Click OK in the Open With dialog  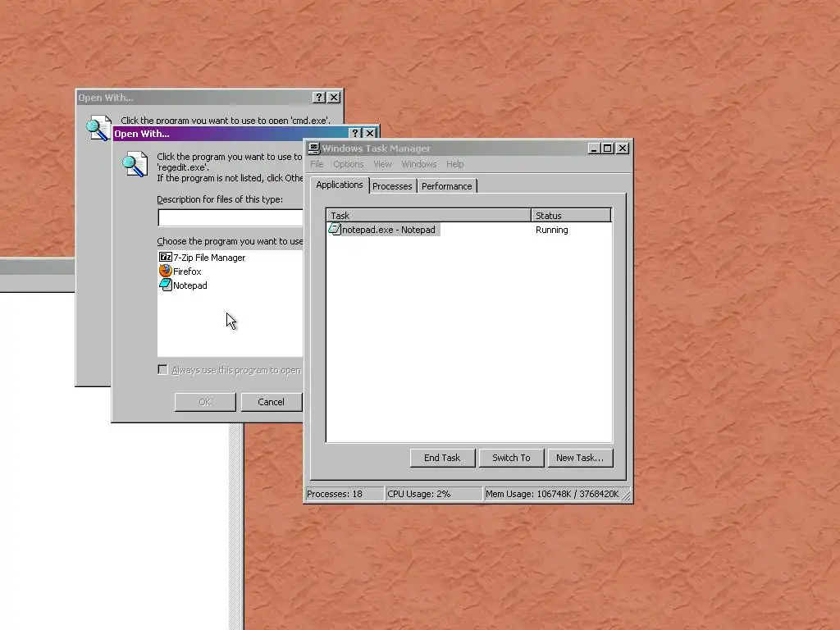pyautogui.click(x=205, y=402)
